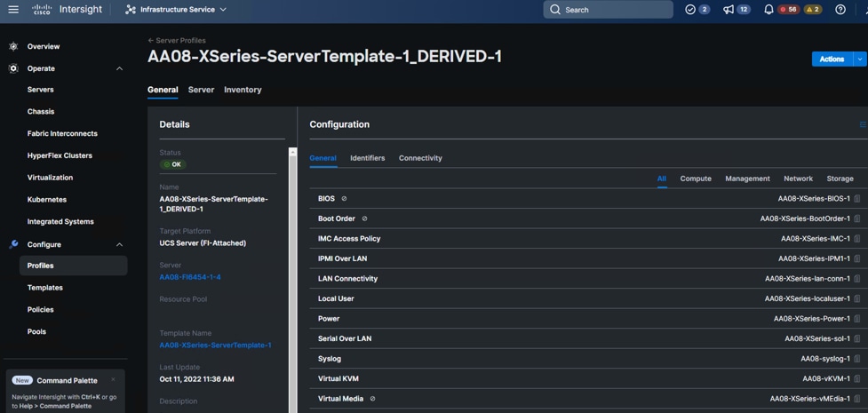This screenshot has height=413, width=868.
Task: View details icon for AA08-syslog-1
Action: coord(857,359)
